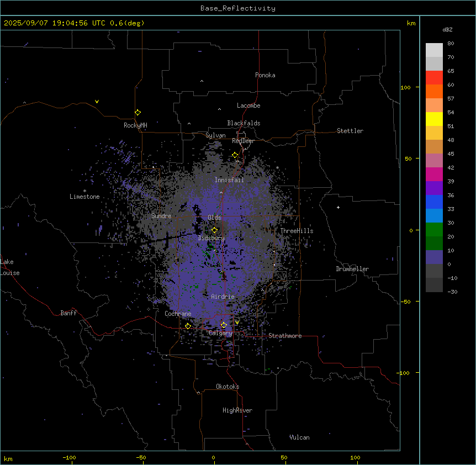Click the km unit label at top right
The height and width of the screenshot is (465, 476).
[411, 23]
